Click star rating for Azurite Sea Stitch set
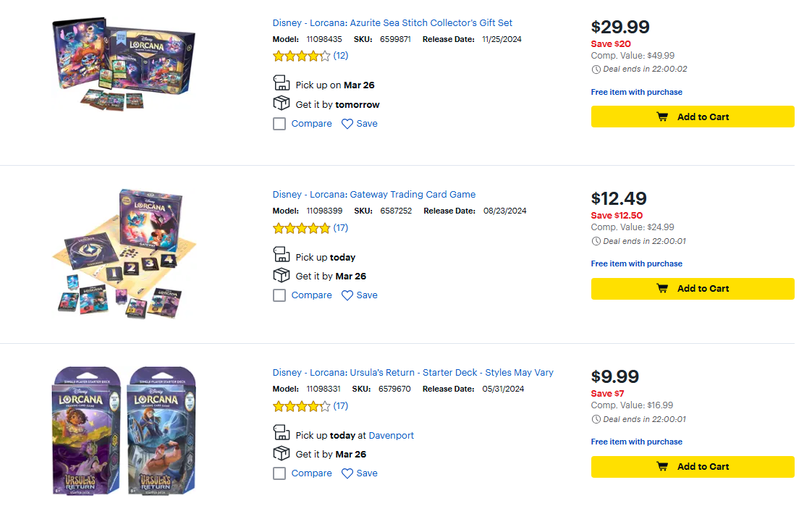 coord(301,56)
